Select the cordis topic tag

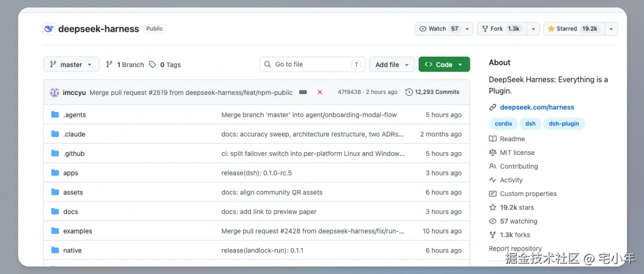click(x=503, y=123)
